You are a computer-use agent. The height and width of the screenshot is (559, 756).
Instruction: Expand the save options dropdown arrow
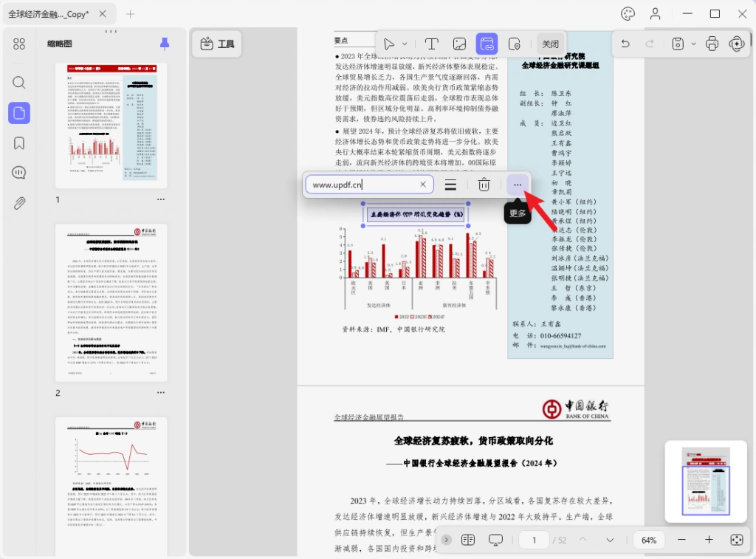(693, 44)
